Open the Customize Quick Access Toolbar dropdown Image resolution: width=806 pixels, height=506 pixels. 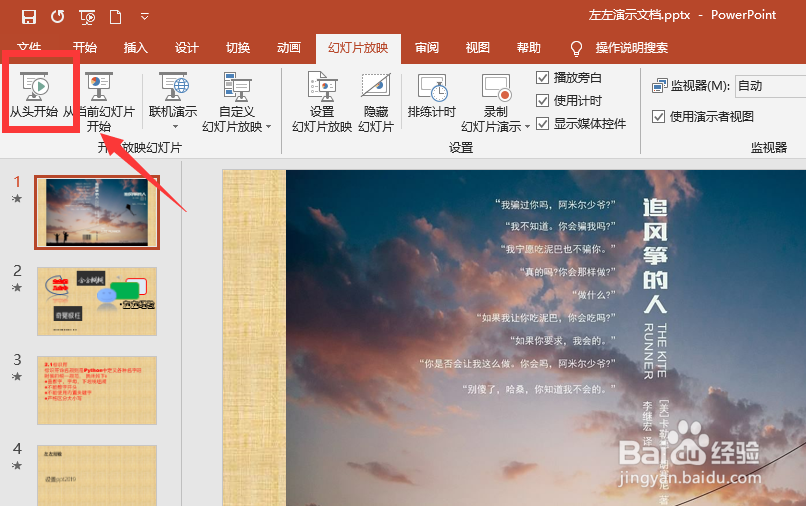(x=145, y=17)
